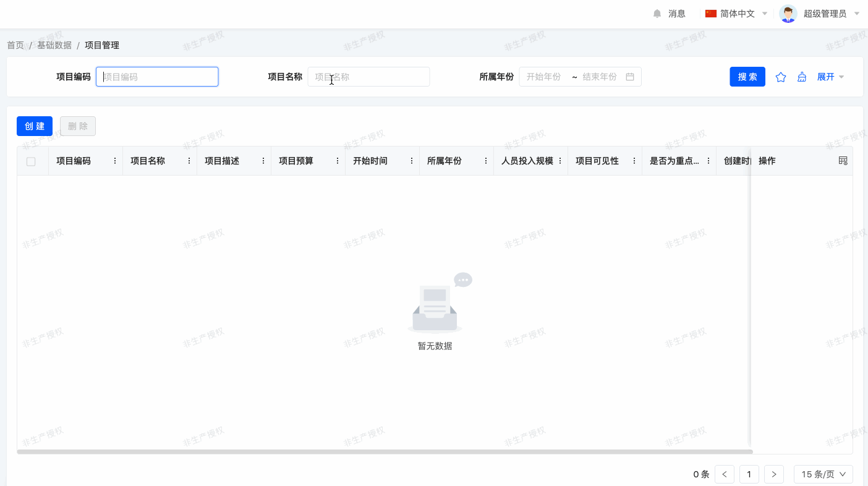This screenshot has height=486, width=868.
Task: Click the broom icon to clear search fields
Action: click(802, 77)
